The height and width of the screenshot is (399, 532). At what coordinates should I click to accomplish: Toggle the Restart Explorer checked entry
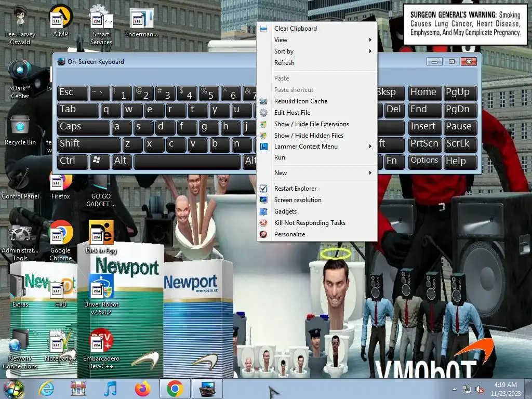(x=317, y=189)
